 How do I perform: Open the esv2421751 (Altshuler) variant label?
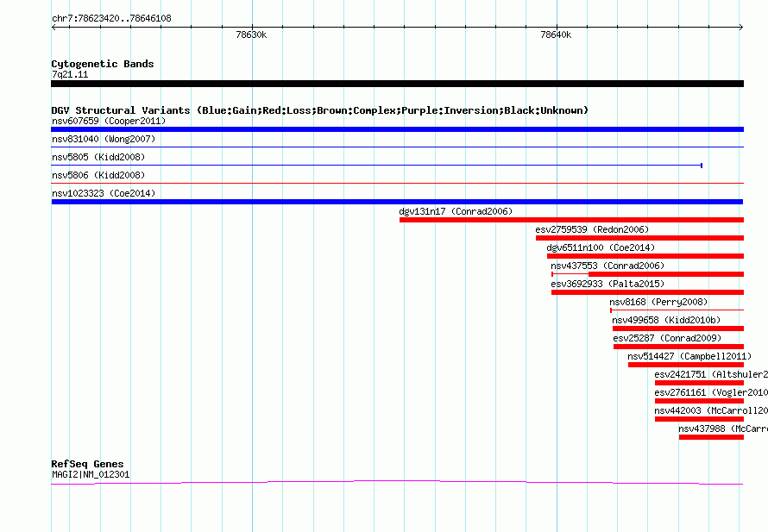pyautogui.click(x=711, y=374)
